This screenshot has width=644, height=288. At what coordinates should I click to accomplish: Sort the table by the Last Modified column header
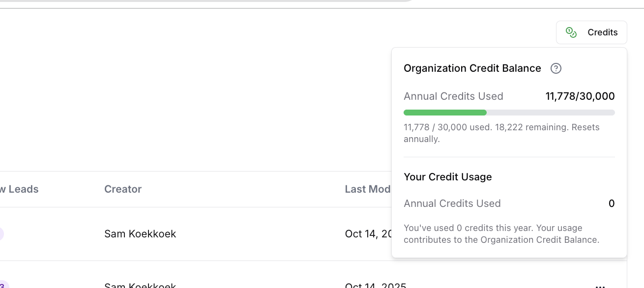(x=368, y=189)
